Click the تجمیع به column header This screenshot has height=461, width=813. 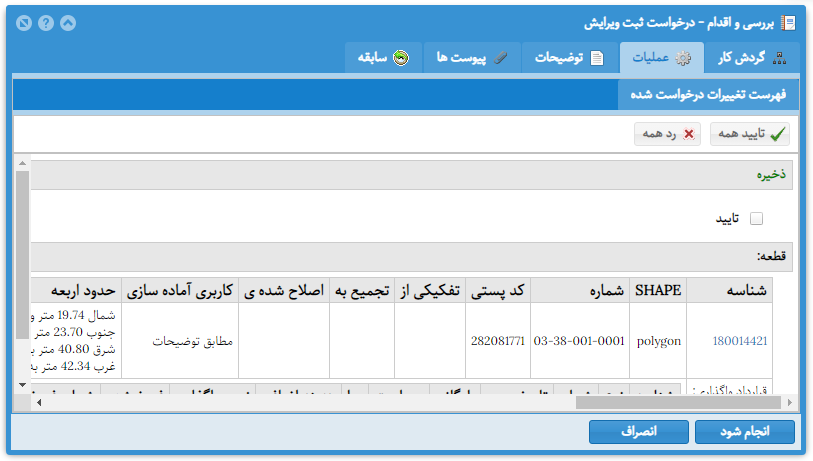click(x=362, y=290)
